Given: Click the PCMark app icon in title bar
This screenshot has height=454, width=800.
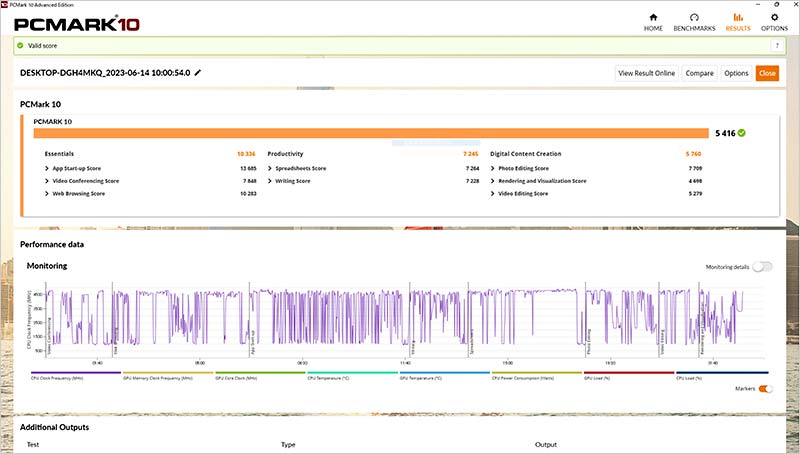Looking at the screenshot, I should click(5, 5).
